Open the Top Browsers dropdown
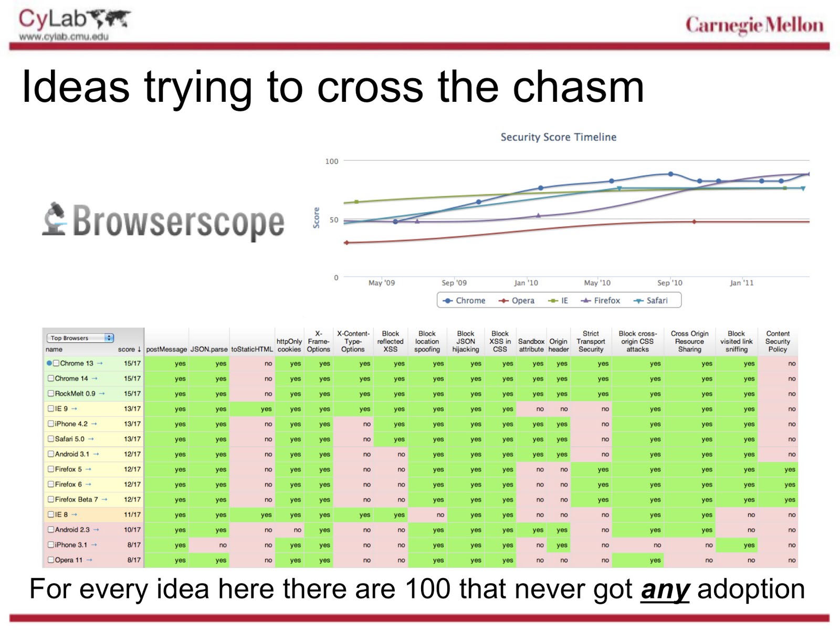 click(x=80, y=338)
